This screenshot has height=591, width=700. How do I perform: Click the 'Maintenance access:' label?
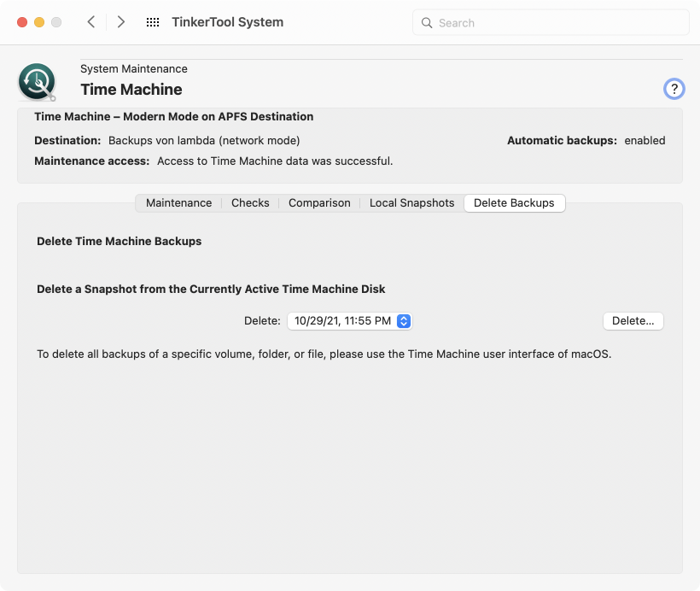pos(92,161)
